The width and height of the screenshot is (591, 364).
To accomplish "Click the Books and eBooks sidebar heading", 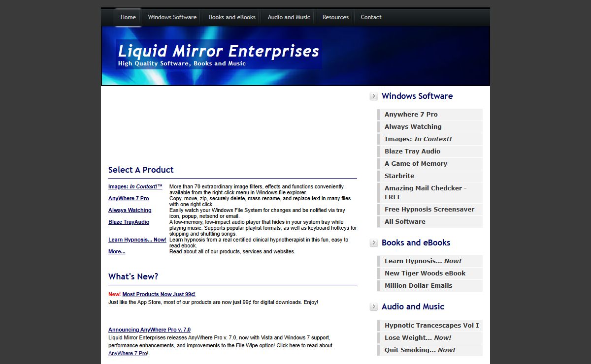I will point(416,243).
